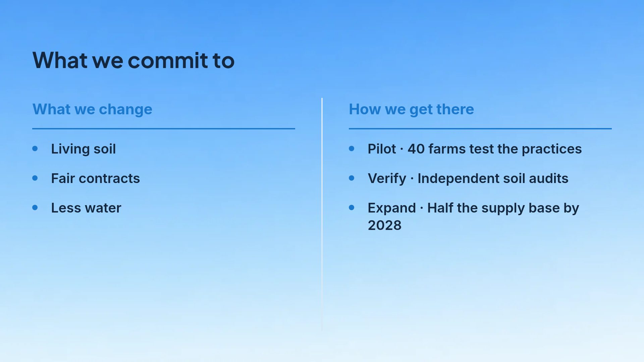Click the bullet dot beside 'Expand'
Viewport: 644px width, 362px height.
click(x=352, y=207)
